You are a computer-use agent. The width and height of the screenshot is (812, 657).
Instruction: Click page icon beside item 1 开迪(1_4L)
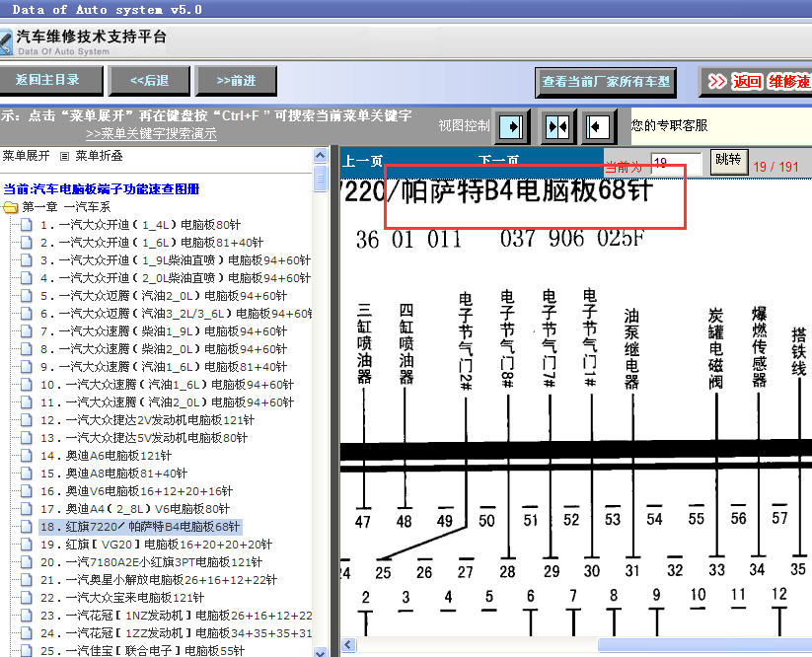(x=26, y=225)
